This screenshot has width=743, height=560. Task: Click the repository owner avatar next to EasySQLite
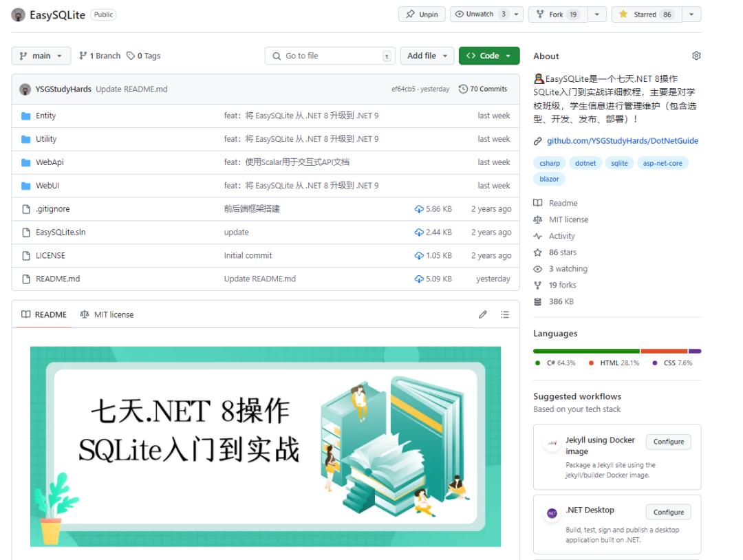(18, 14)
